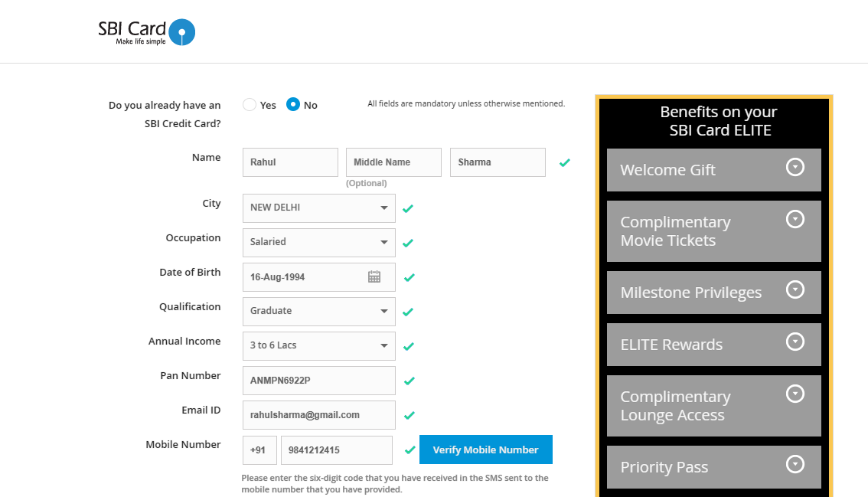Click the green checkmark beside Pan Number
This screenshot has height=497, width=868.
point(409,381)
